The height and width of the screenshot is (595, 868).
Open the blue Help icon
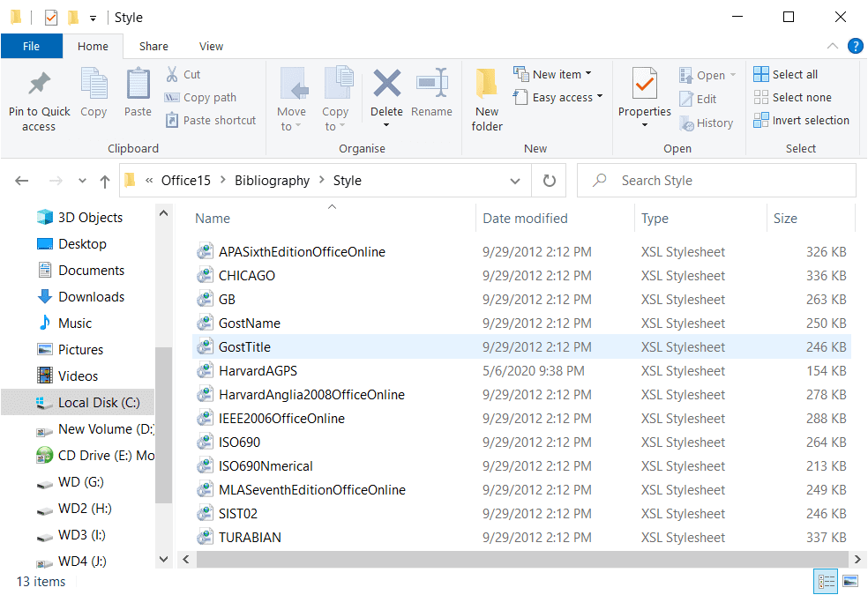coord(856,46)
